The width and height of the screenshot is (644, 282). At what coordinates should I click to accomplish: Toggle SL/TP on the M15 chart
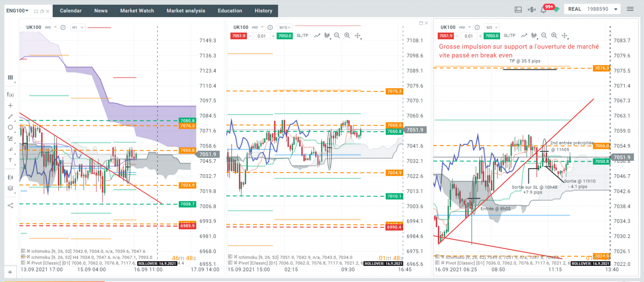point(302,36)
